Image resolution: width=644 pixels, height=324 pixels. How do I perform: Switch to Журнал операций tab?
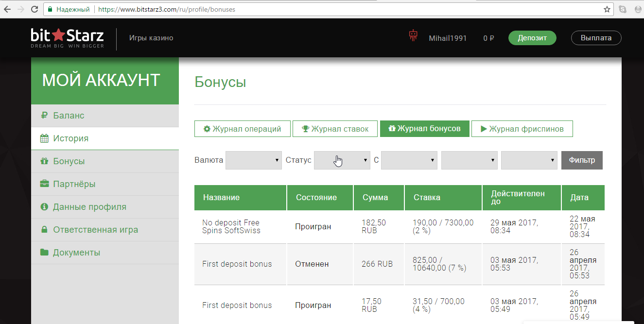tap(242, 129)
